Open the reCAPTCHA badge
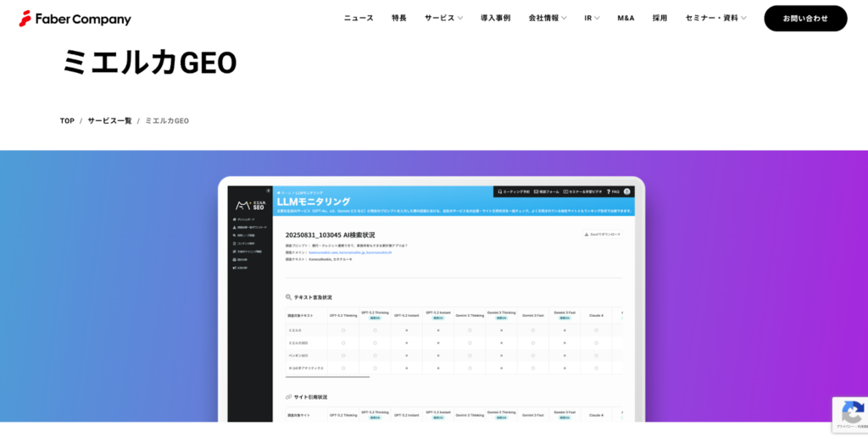 (x=849, y=415)
